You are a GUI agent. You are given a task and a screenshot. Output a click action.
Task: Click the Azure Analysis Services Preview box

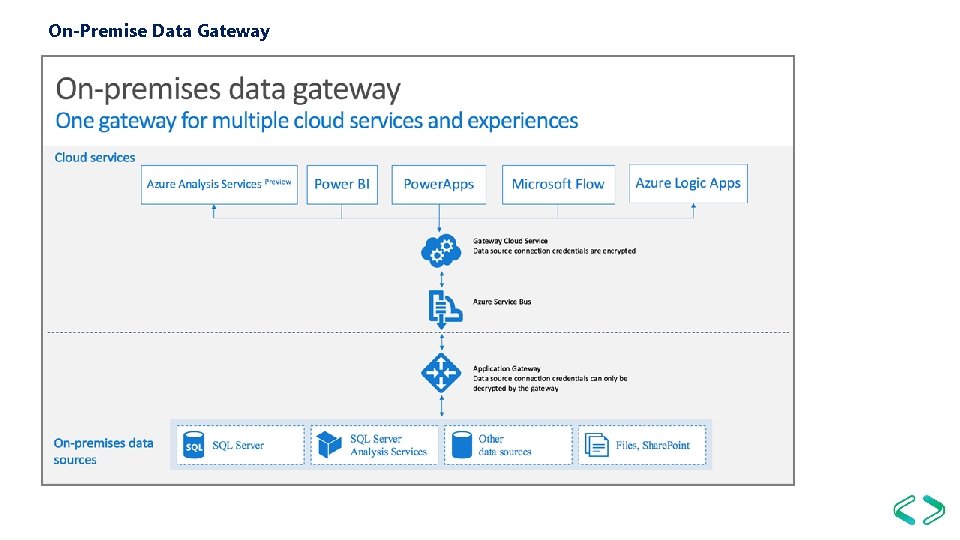click(x=219, y=184)
